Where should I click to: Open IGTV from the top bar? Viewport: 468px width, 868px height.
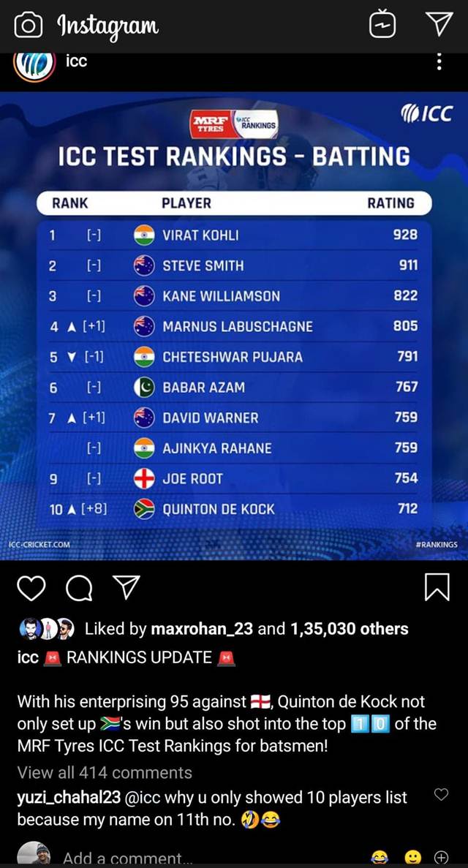[x=384, y=23]
